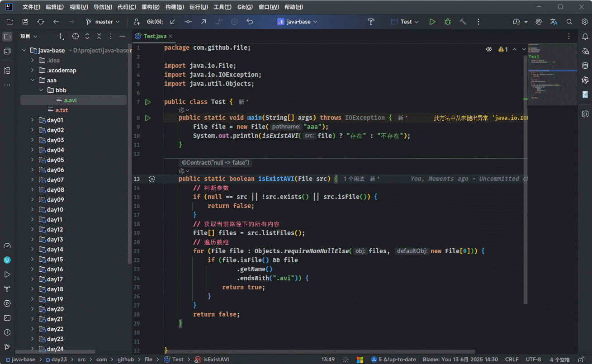Click the Git rollback arrow icon

tap(250, 22)
